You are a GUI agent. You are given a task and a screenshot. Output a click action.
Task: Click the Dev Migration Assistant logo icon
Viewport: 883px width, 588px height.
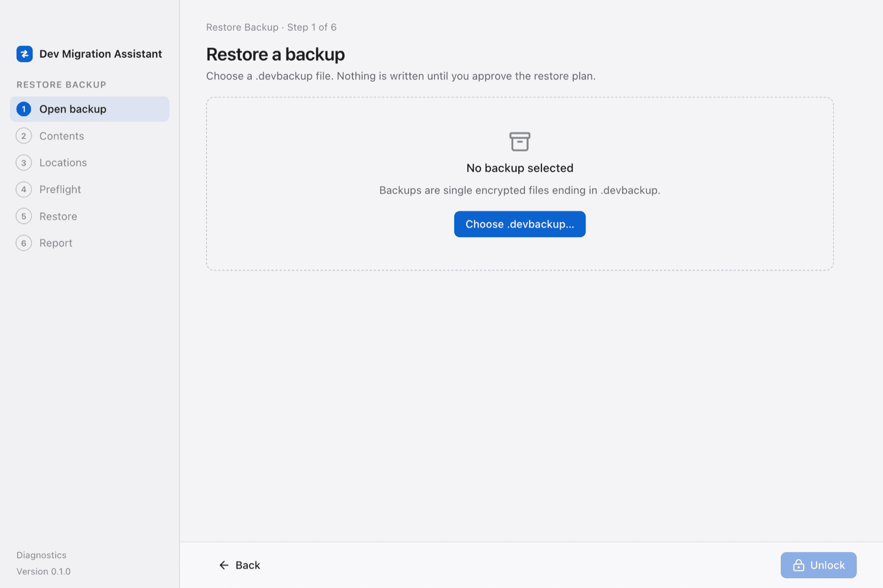pyautogui.click(x=24, y=54)
